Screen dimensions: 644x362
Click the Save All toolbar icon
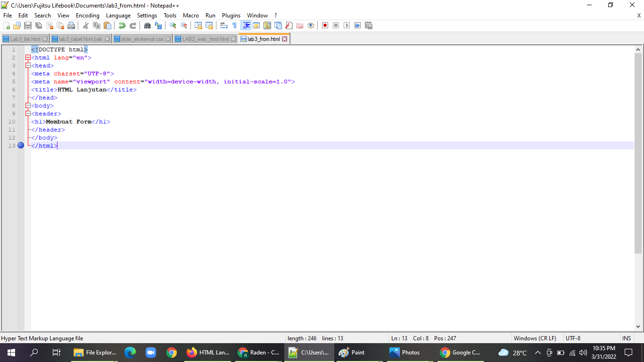39,25
